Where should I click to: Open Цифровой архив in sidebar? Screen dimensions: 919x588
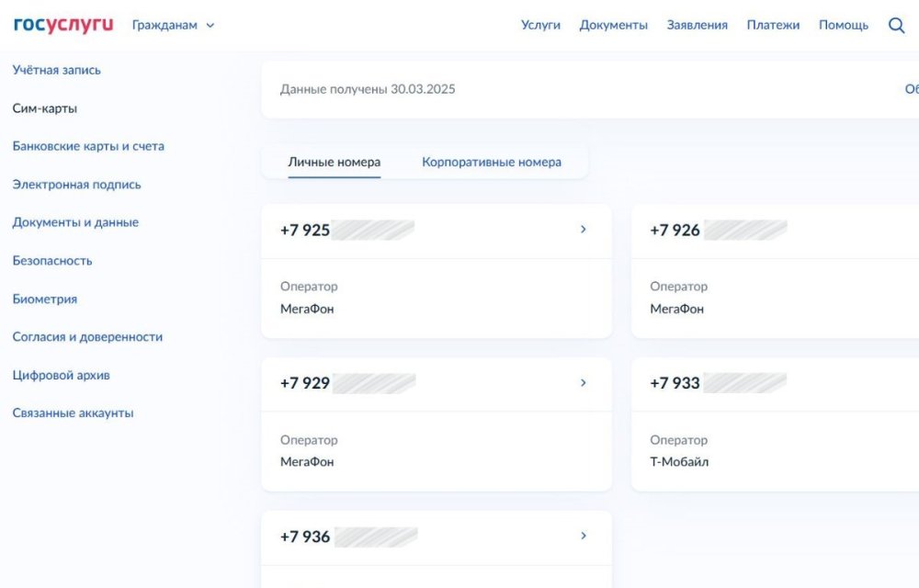coord(61,375)
